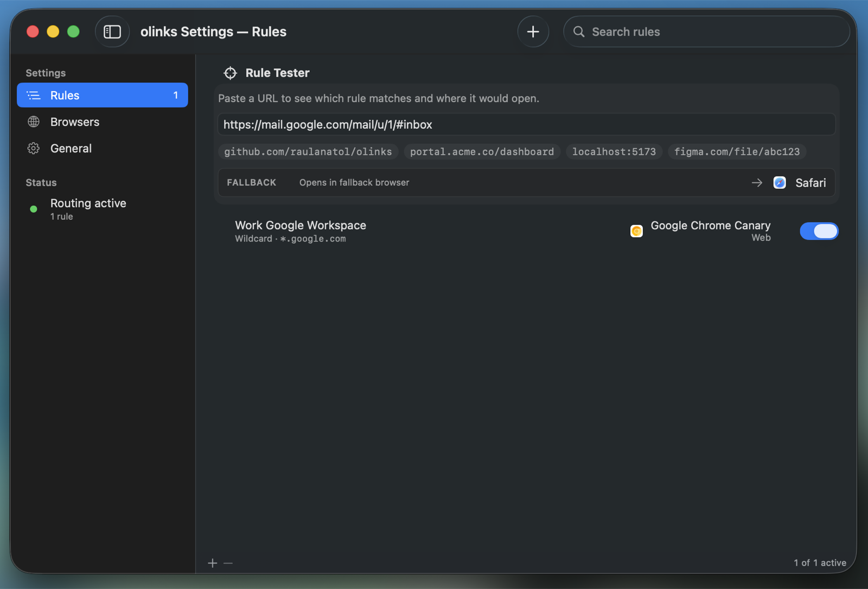
Task: Remove rule using the bottom minus button
Action: pos(228,563)
